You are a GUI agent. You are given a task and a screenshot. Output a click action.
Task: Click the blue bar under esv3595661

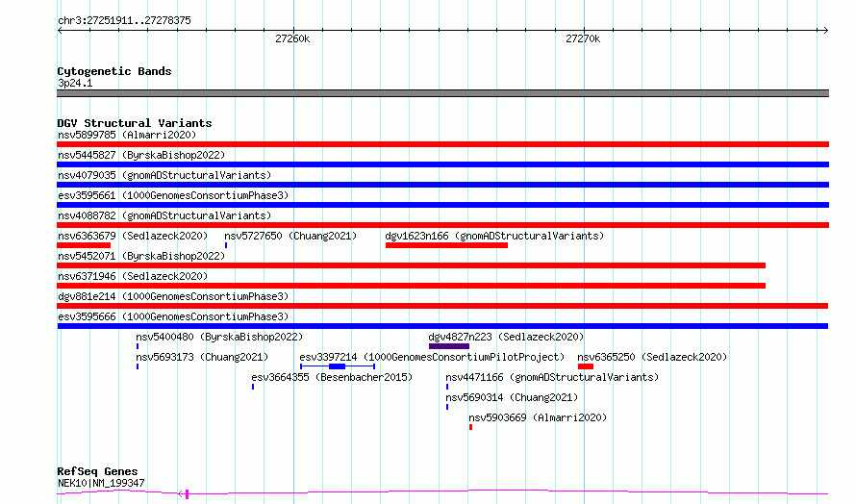click(x=442, y=205)
